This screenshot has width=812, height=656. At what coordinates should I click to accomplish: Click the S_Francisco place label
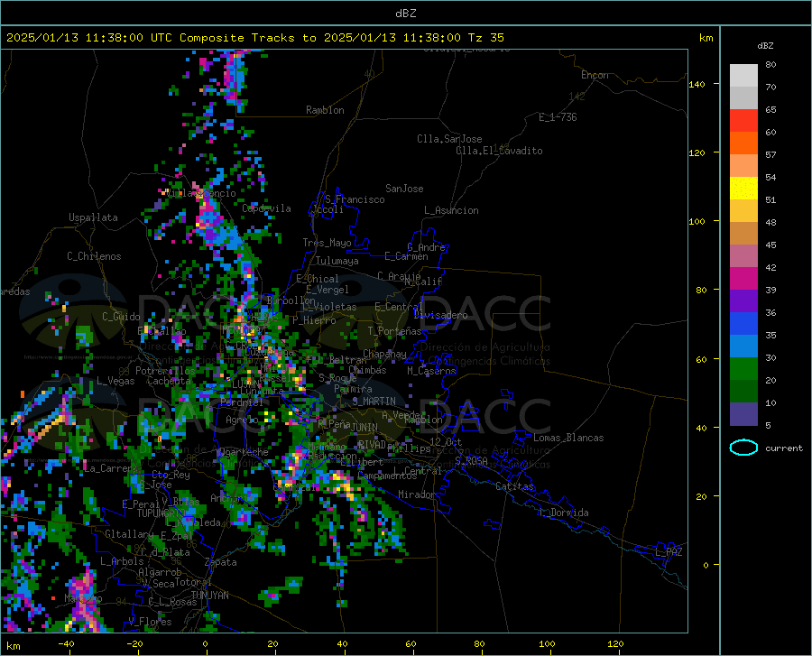[x=355, y=199]
